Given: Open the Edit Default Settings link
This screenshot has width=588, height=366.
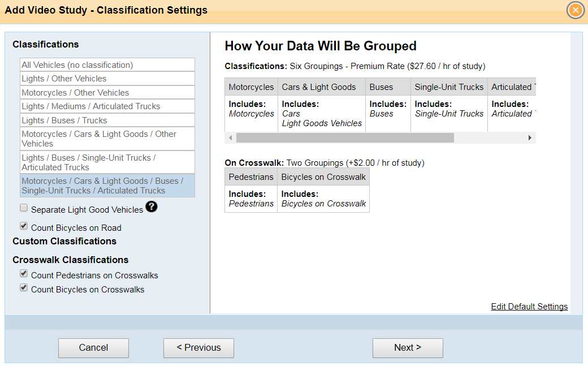Looking at the screenshot, I should [529, 306].
